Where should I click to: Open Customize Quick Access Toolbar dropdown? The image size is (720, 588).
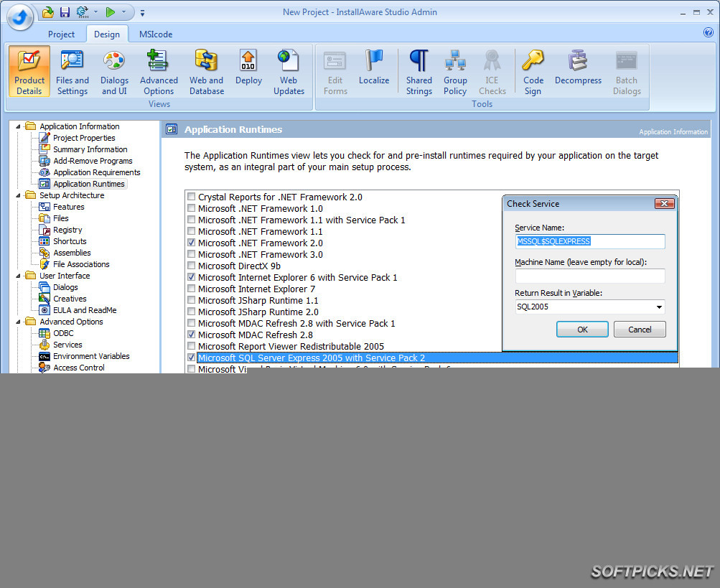pos(142,13)
